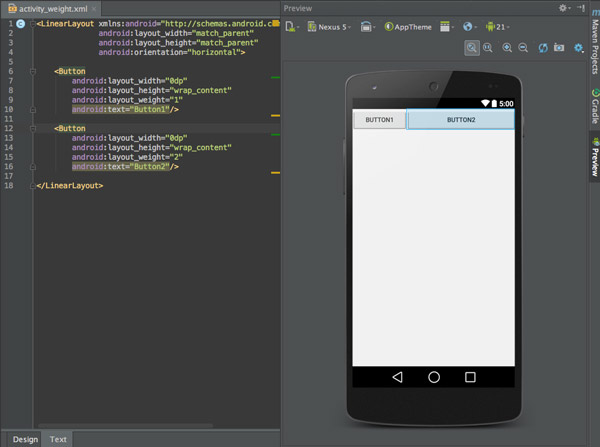This screenshot has width=600, height=447.
Task: Zoom in on the preview
Action: [508, 47]
